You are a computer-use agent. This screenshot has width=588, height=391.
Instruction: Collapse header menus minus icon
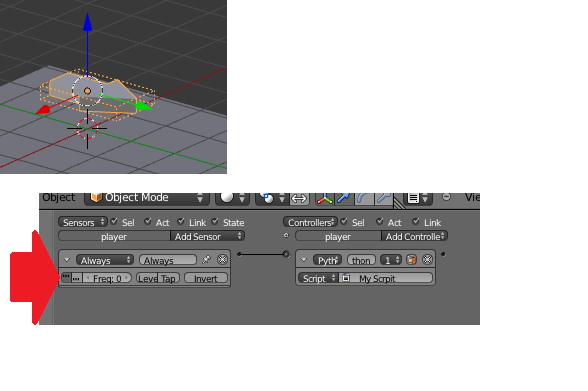click(x=446, y=197)
